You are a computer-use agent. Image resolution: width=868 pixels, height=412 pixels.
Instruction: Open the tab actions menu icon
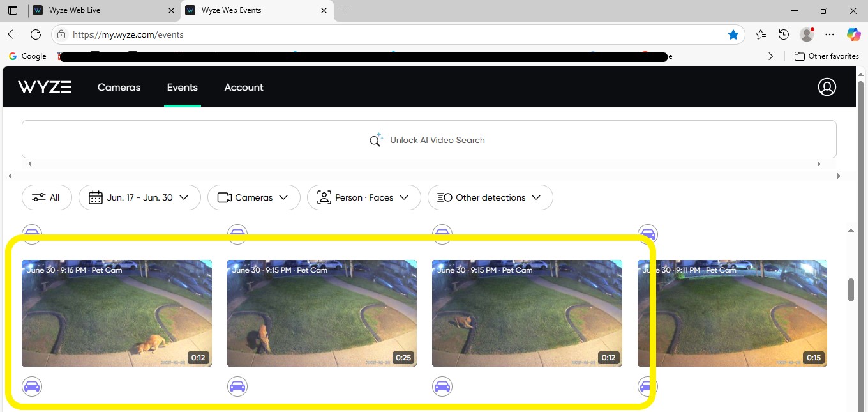(13, 10)
